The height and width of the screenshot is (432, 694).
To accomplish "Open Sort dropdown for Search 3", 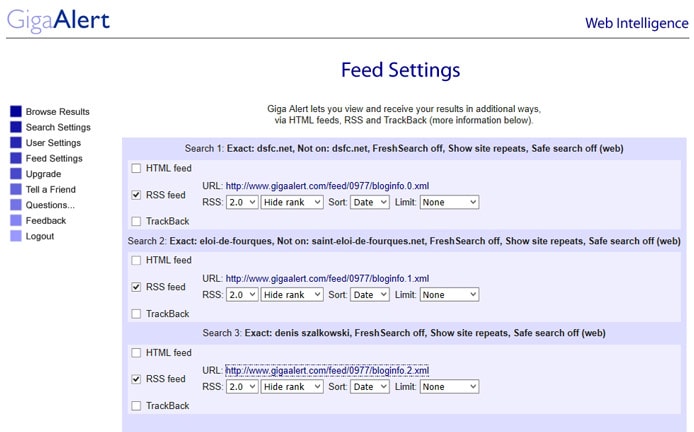I will pyautogui.click(x=370, y=387).
